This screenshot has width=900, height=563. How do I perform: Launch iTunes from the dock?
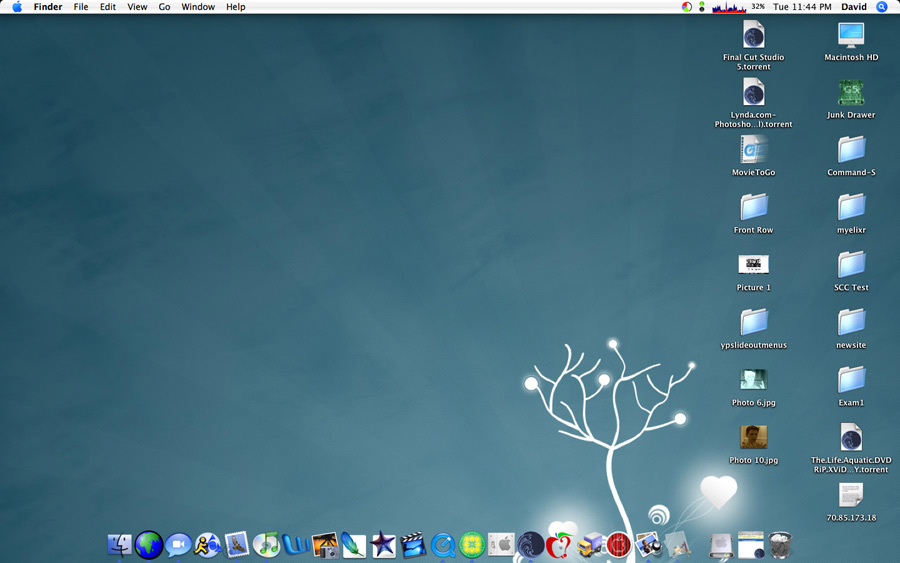click(x=266, y=545)
